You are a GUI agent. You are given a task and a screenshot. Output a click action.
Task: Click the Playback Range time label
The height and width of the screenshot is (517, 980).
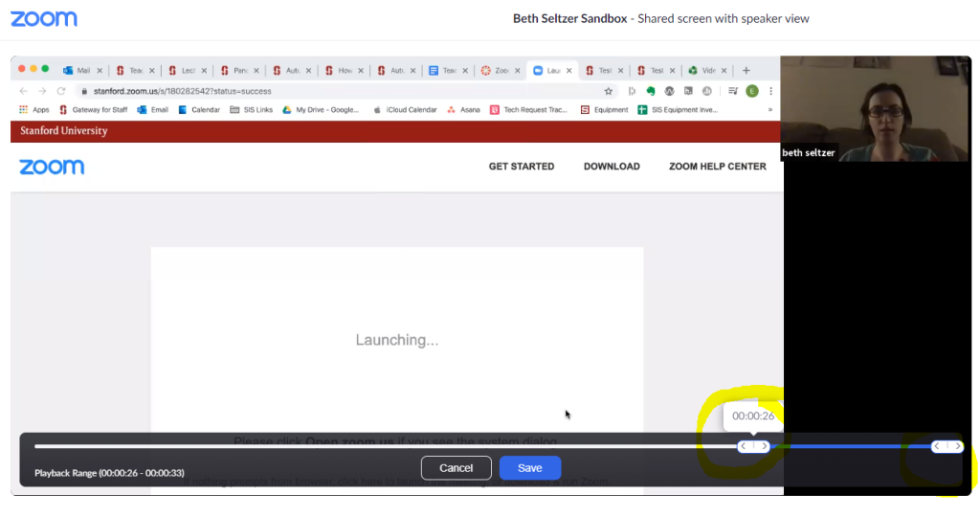[x=109, y=473]
